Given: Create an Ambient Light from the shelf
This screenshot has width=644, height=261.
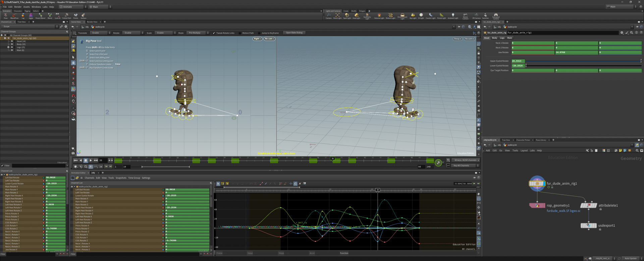Looking at the screenshot, I should [453, 15].
